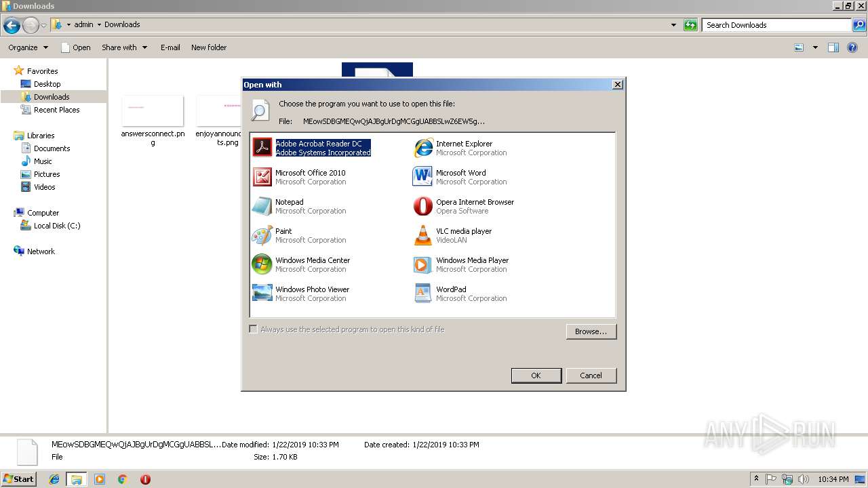
Task: Open the Music library
Action: [x=43, y=161]
